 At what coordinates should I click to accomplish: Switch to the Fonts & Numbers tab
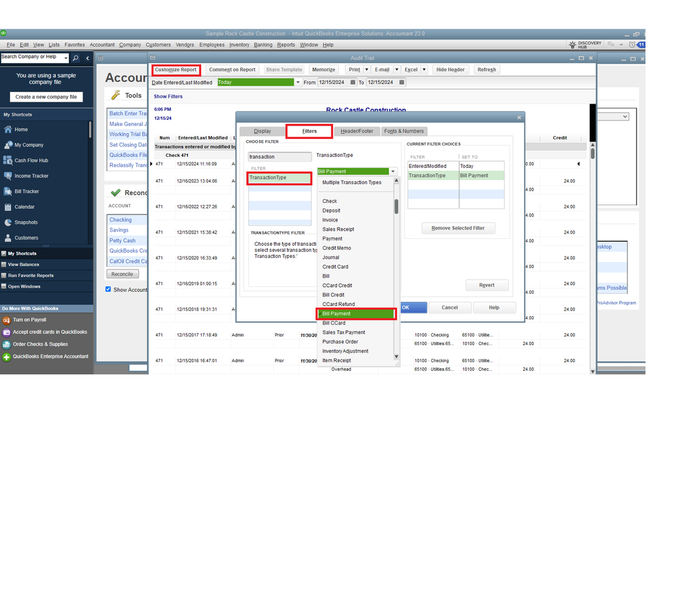pyautogui.click(x=404, y=131)
